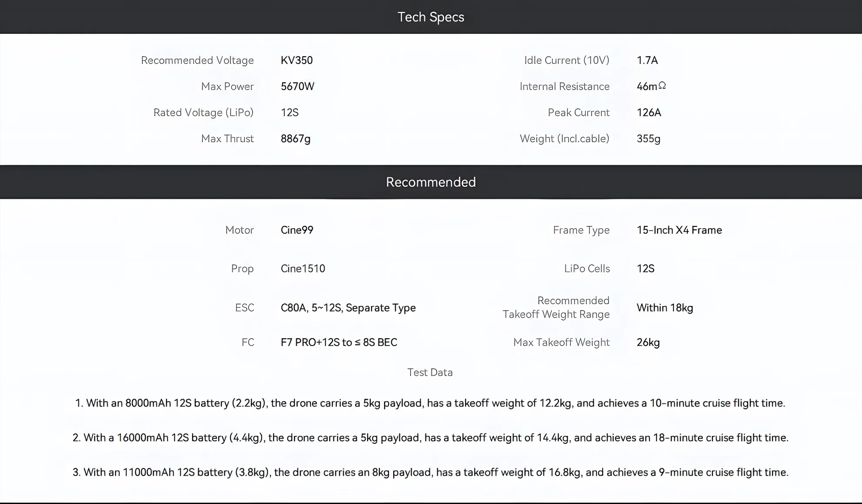
Task: Click the Cine99 motor name
Action: coord(297,230)
